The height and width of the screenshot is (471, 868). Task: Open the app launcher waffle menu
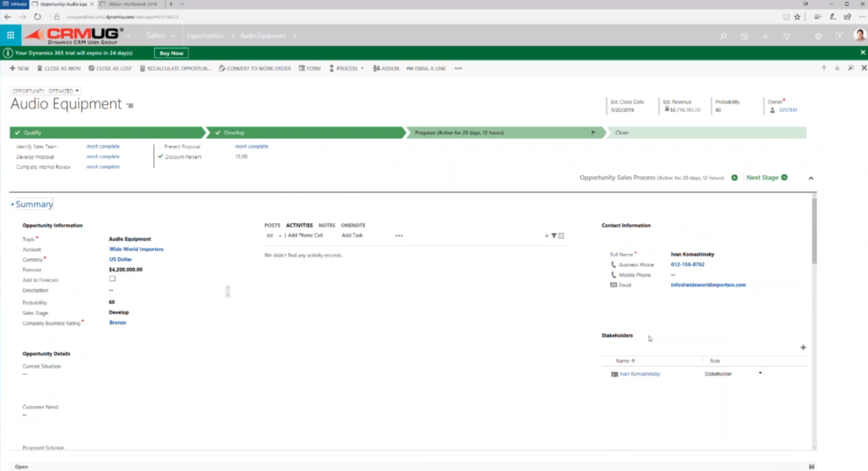click(10, 36)
